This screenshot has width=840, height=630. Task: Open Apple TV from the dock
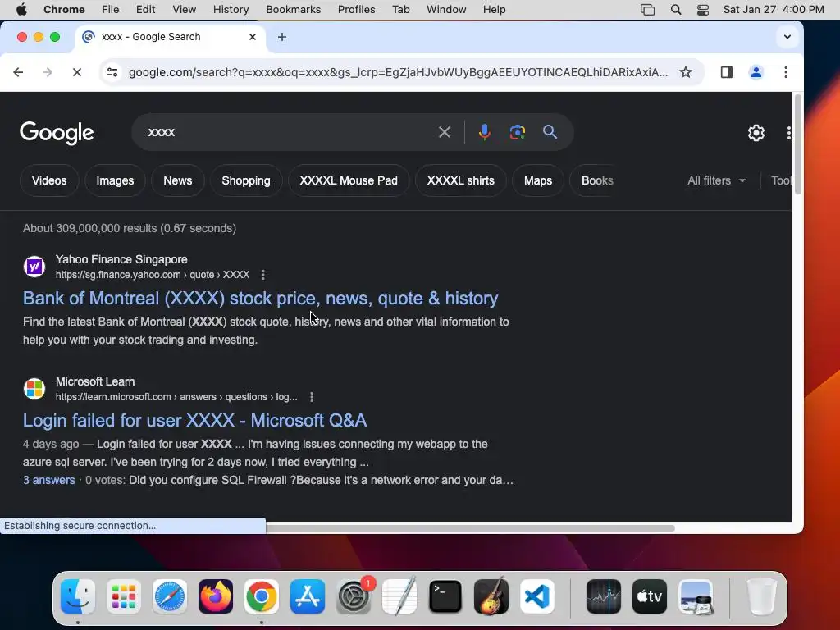pyautogui.click(x=650, y=596)
